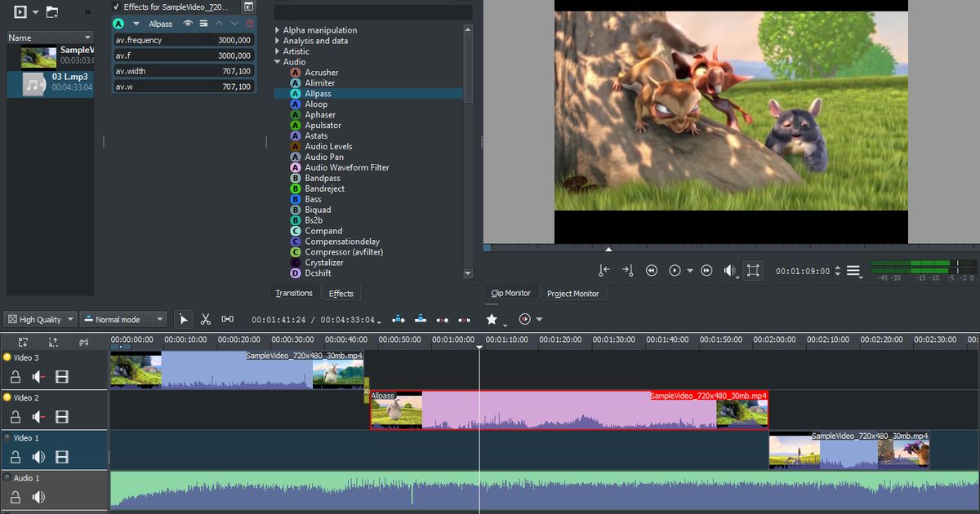
Task: Click the rewind button in monitor
Action: [652, 271]
